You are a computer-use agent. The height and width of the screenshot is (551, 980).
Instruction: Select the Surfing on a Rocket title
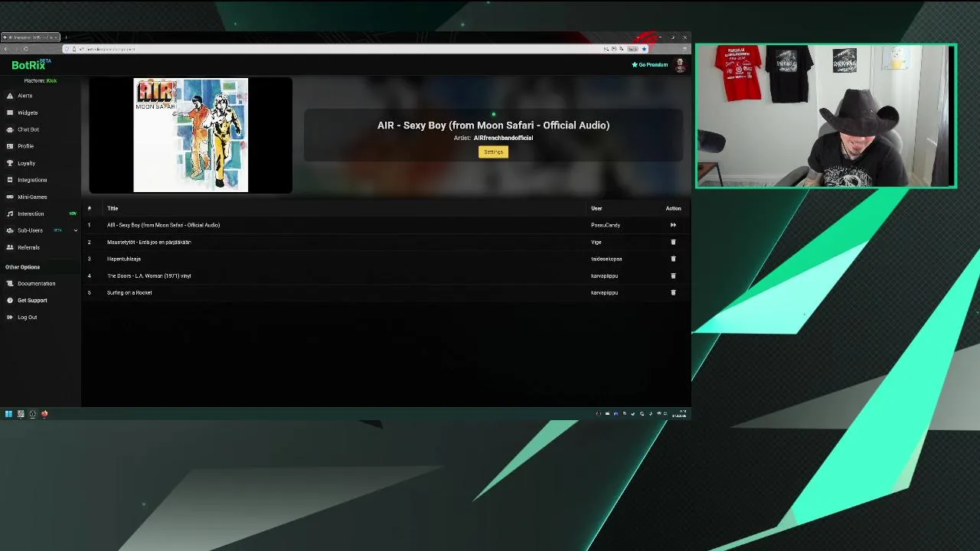(129, 292)
